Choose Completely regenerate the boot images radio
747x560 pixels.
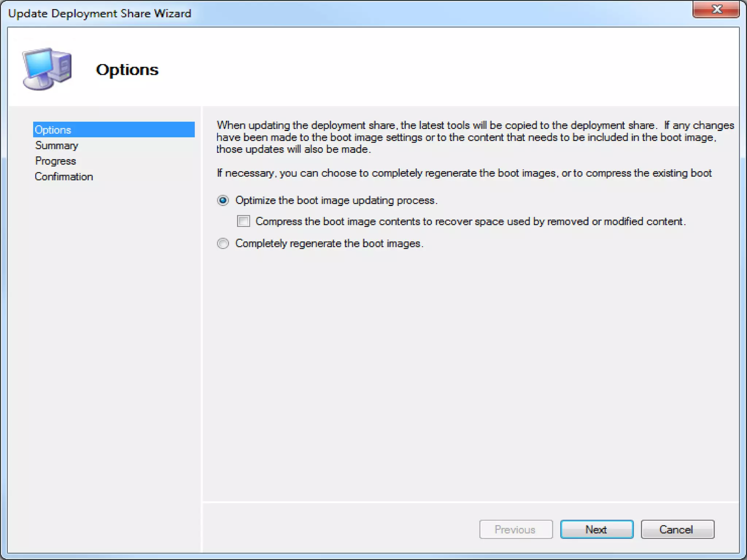tap(223, 243)
